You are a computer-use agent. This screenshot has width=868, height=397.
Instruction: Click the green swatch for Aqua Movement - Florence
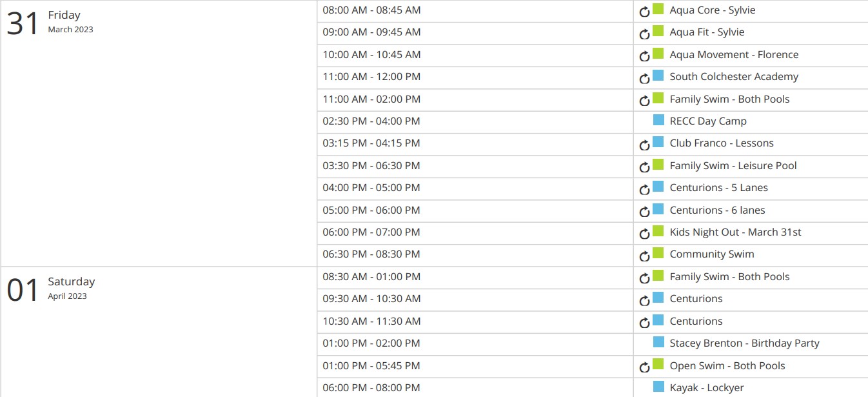(x=658, y=53)
